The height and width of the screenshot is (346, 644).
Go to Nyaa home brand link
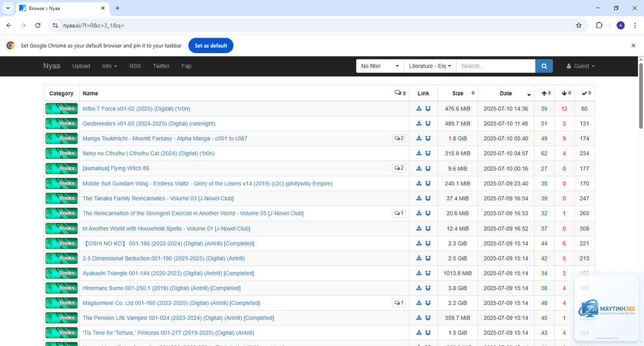[x=52, y=66]
